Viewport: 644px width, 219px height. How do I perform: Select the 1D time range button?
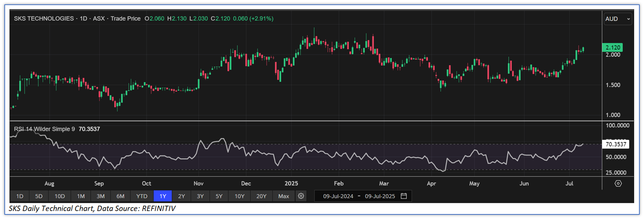20,196
